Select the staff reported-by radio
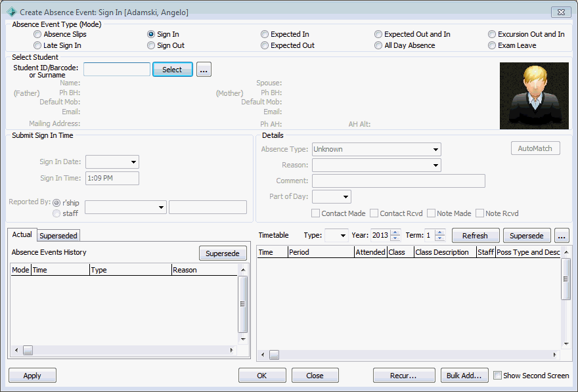578x392 pixels. pos(56,213)
